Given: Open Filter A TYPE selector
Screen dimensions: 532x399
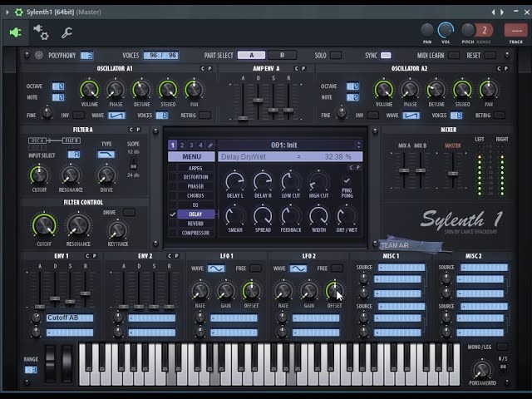Looking at the screenshot, I should (x=106, y=155).
